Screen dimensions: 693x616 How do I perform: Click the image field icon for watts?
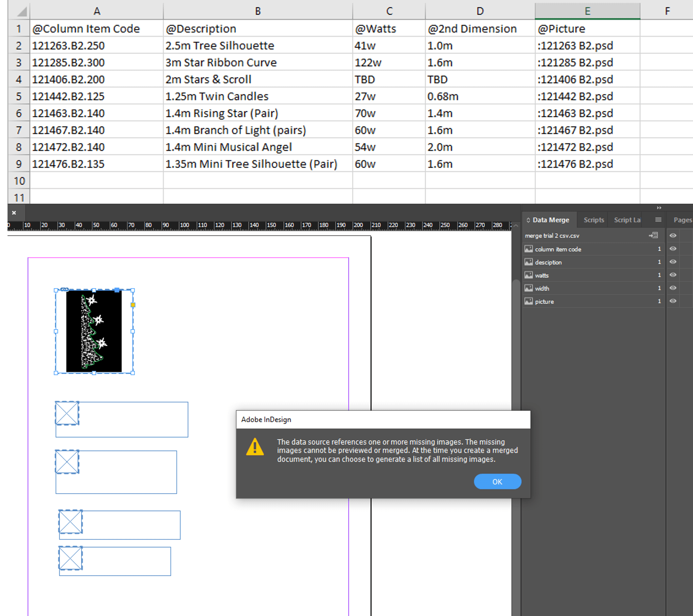[528, 275]
